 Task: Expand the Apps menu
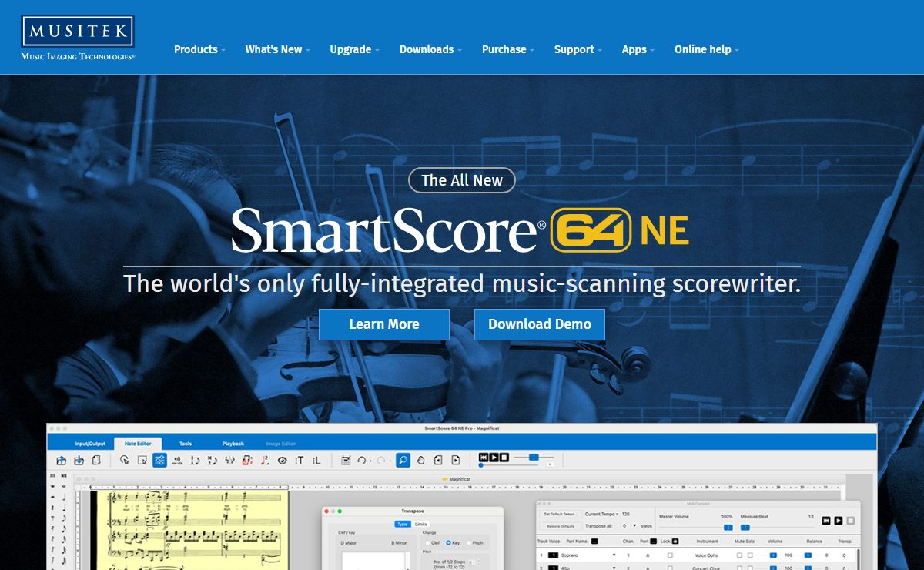tap(638, 49)
